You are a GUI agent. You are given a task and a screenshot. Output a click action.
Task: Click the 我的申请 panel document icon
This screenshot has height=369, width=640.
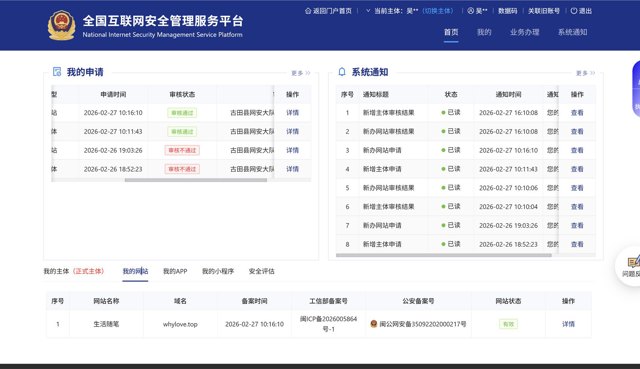57,72
